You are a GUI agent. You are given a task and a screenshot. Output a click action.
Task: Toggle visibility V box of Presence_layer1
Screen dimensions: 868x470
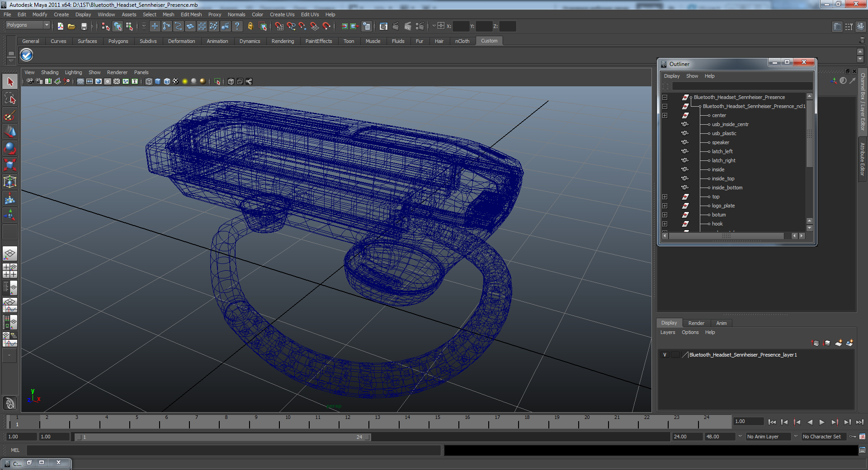pos(665,355)
